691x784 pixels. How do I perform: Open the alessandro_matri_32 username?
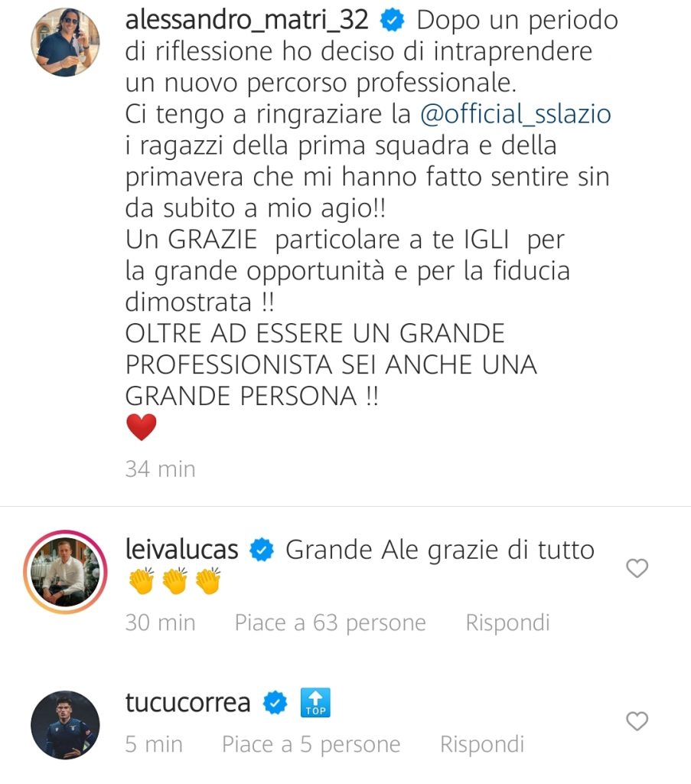point(247,20)
